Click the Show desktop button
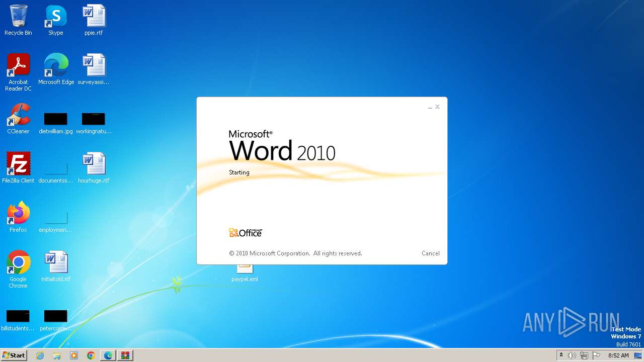644x362 pixels. click(x=638, y=355)
